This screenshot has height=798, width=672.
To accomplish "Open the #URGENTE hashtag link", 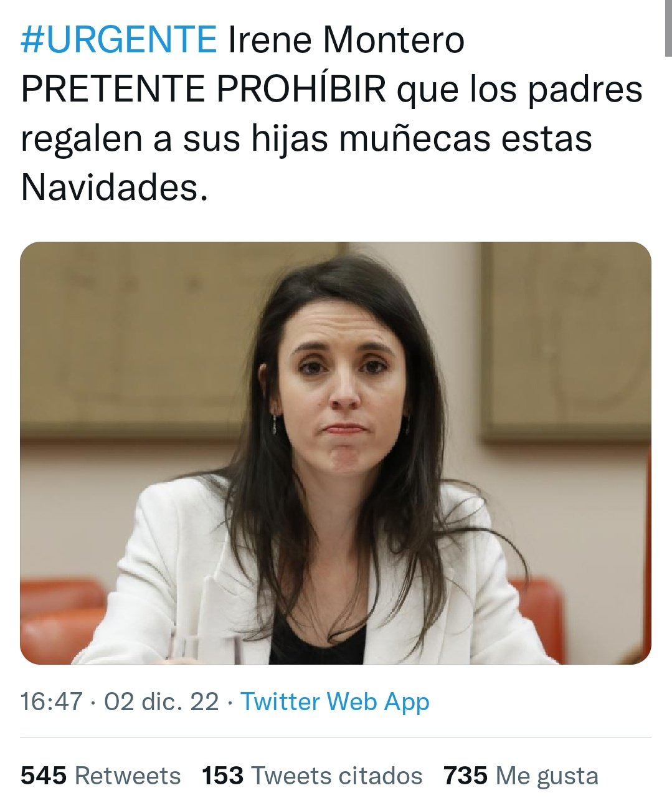I will [x=118, y=40].
